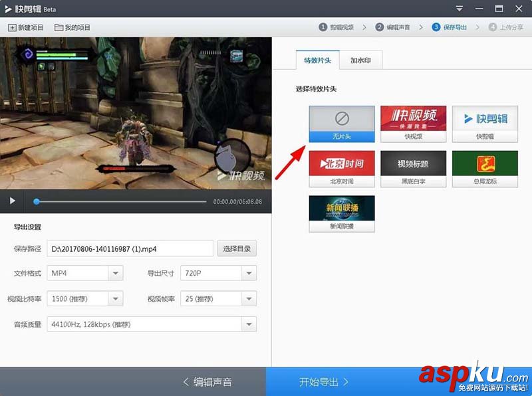Open 我的项目 to view projects

[72, 27]
